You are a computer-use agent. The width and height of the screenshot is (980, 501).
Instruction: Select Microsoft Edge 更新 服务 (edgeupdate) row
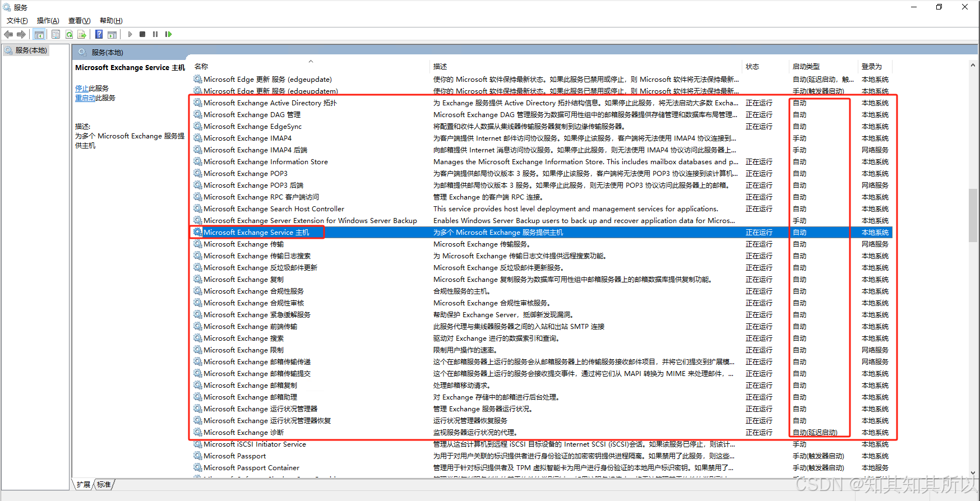(542, 79)
